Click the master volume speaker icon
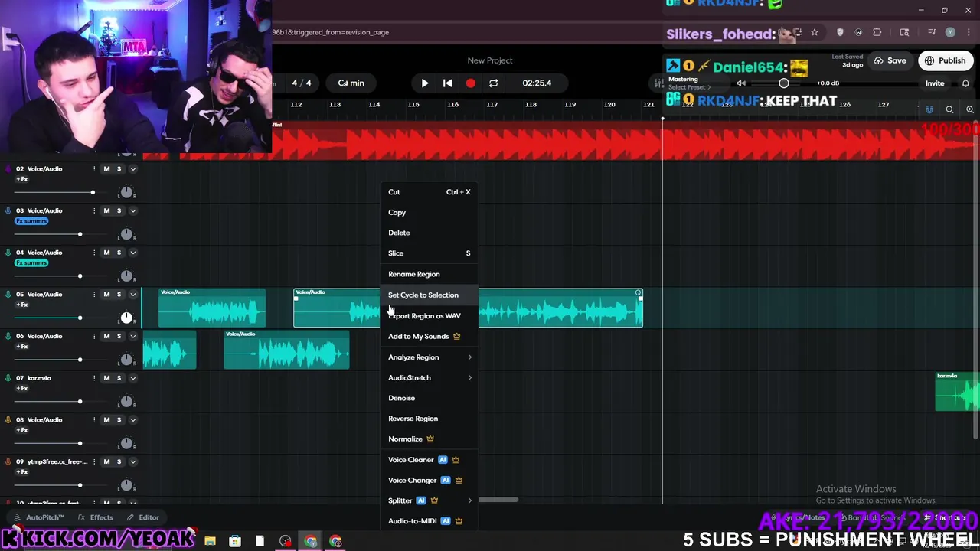Screen dimensions: 980x551 point(740,83)
